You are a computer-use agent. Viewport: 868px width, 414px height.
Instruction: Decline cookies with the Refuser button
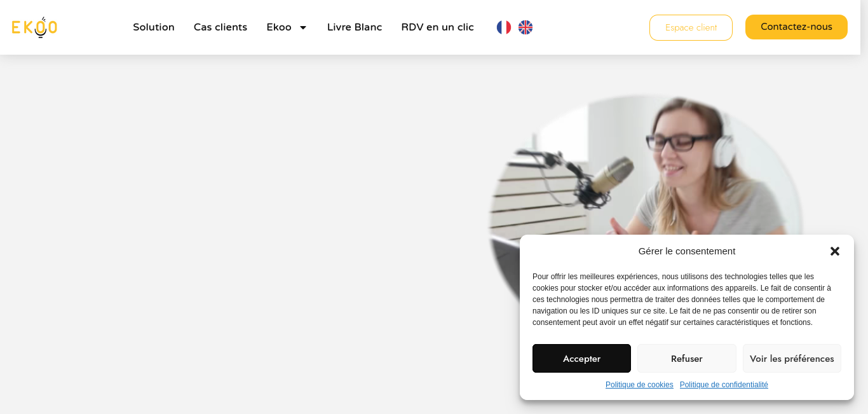(x=687, y=359)
